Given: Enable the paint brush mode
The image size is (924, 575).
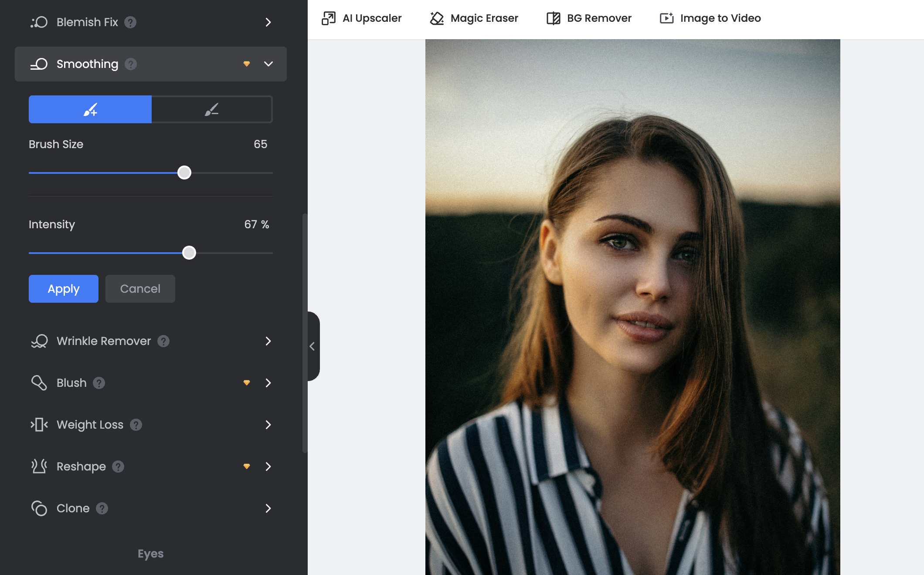Looking at the screenshot, I should pos(90,109).
